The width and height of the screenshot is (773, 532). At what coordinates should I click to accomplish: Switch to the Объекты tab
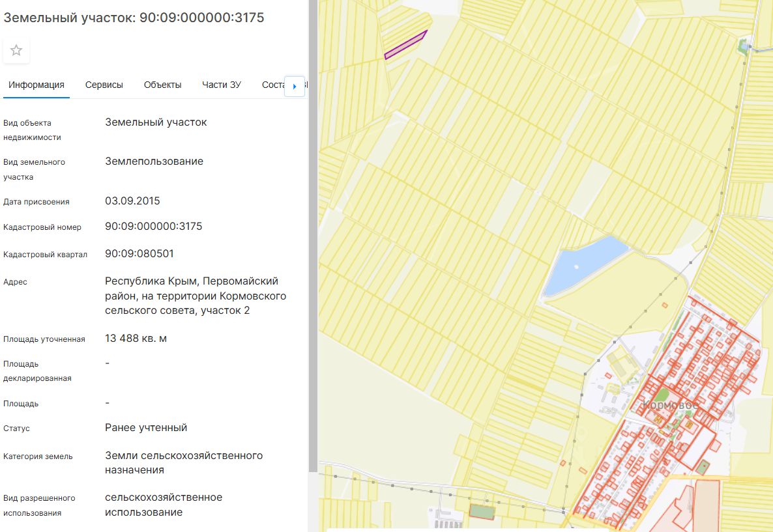163,85
